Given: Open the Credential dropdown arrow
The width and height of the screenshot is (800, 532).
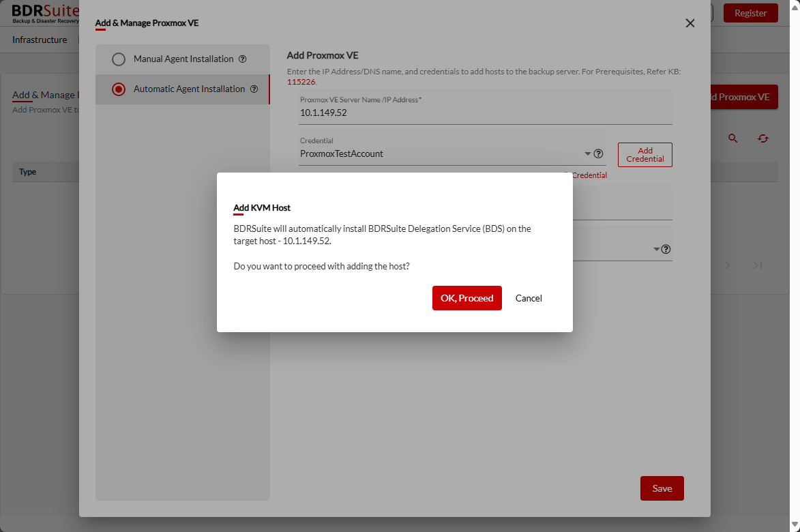Looking at the screenshot, I should (587, 153).
